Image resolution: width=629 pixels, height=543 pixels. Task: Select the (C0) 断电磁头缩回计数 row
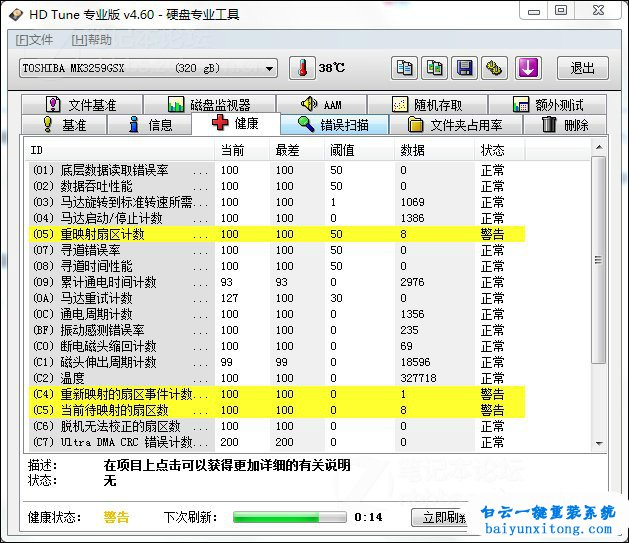point(276,346)
